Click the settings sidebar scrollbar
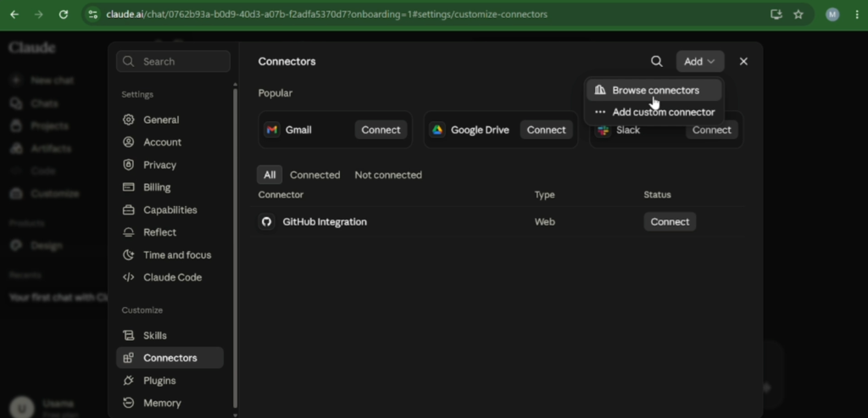Viewport: 868px width, 418px height. [235, 248]
